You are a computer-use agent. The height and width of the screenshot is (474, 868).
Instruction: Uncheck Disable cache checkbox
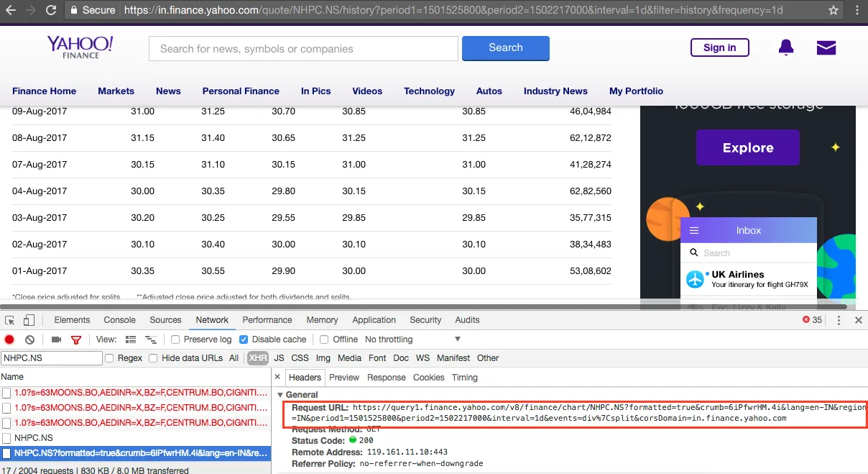click(x=244, y=339)
